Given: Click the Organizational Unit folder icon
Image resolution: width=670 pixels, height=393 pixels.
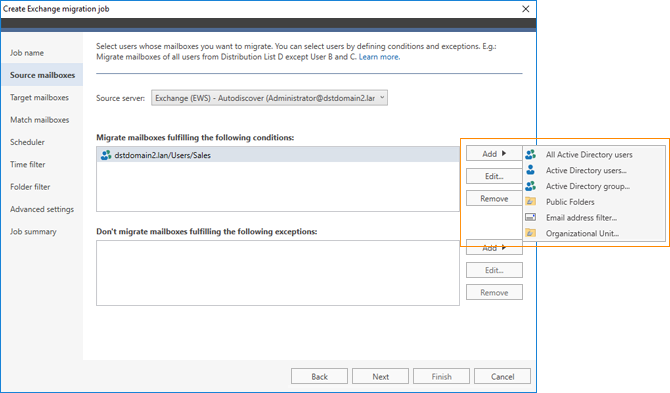Looking at the screenshot, I should click(x=530, y=233).
